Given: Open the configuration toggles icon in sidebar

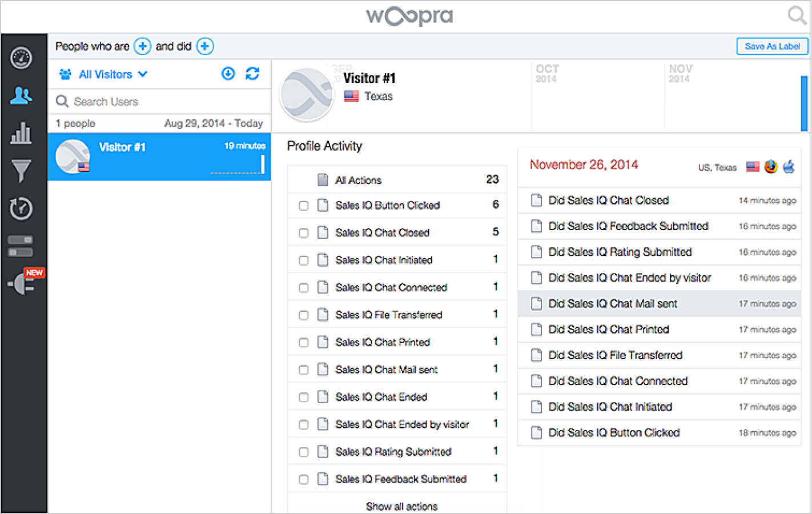Looking at the screenshot, I should [x=21, y=246].
